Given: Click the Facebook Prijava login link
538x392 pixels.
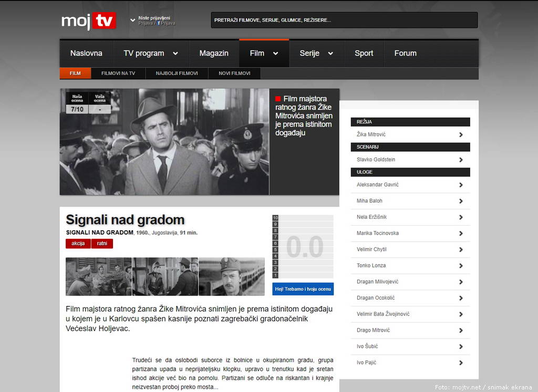Looking at the screenshot, I should point(167,23).
